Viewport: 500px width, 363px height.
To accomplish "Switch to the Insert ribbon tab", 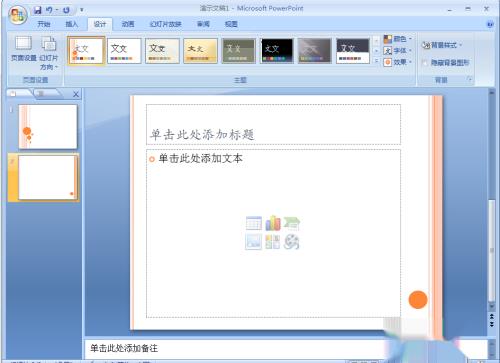I will [71, 24].
